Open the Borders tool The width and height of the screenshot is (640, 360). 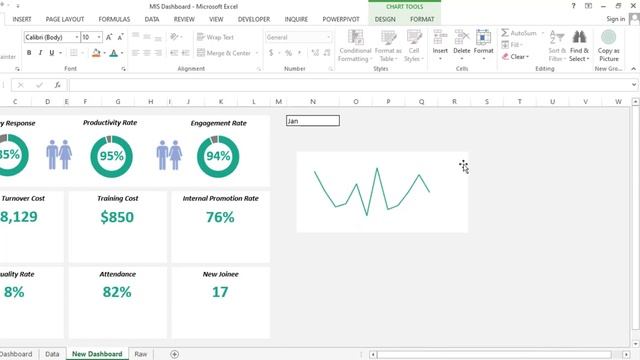[73, 53]
